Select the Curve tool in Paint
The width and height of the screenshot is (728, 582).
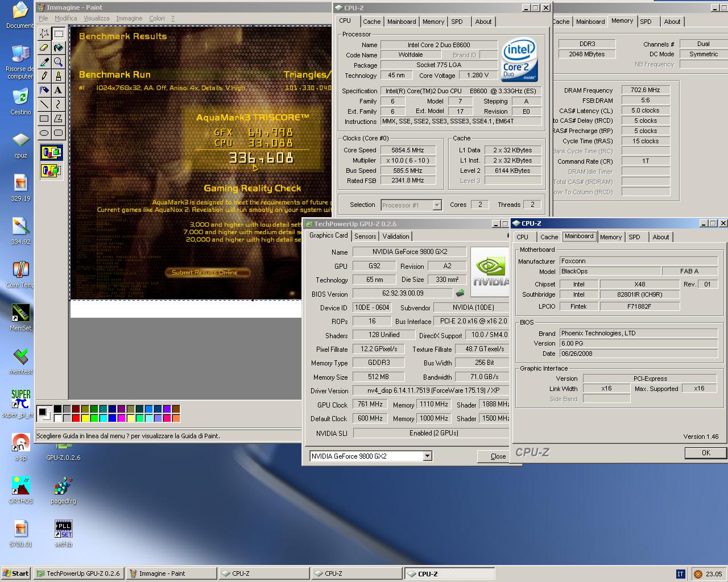[59, 105]
